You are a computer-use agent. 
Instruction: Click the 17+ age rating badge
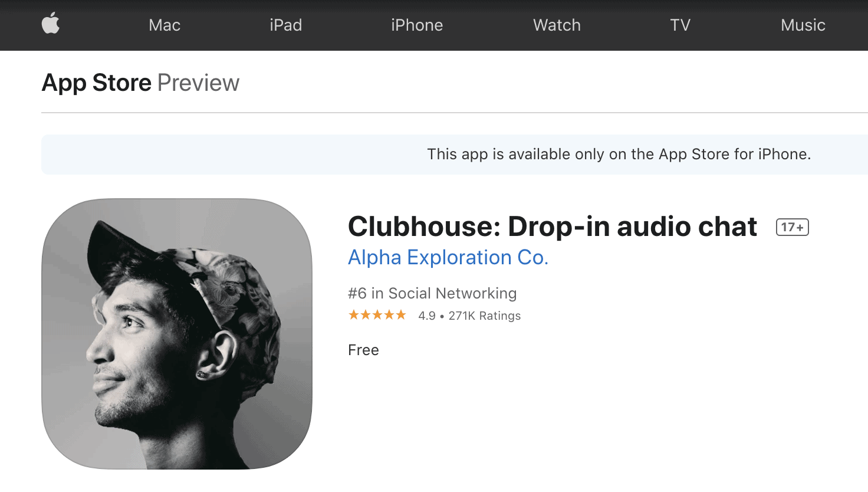[793, 227]
